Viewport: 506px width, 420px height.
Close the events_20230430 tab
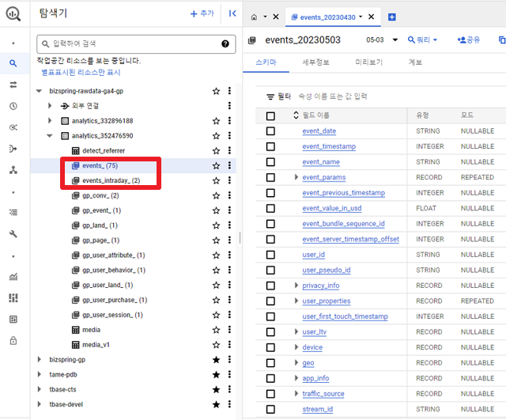pyautogui.click(x=372, y=17)
